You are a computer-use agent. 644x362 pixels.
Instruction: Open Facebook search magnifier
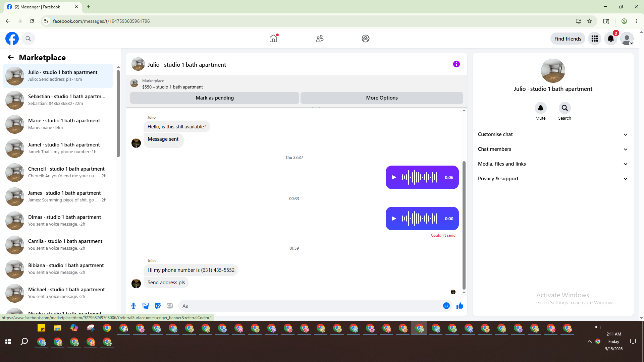(x=28, y=39)
